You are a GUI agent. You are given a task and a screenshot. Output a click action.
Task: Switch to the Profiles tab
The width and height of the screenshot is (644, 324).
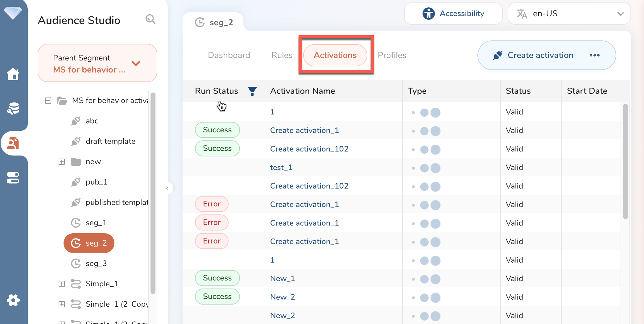392,55
